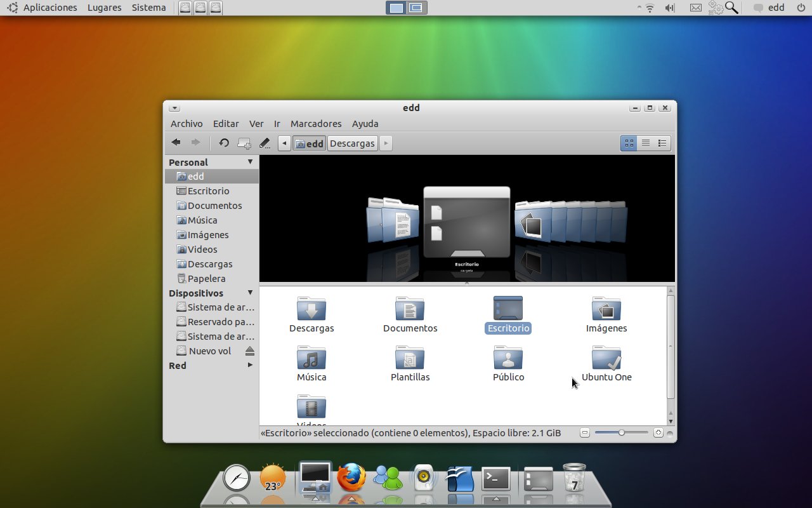This screenshot has height=508, width=812.
Task: Click the clock icon in dock
Action: coord(237,478)
